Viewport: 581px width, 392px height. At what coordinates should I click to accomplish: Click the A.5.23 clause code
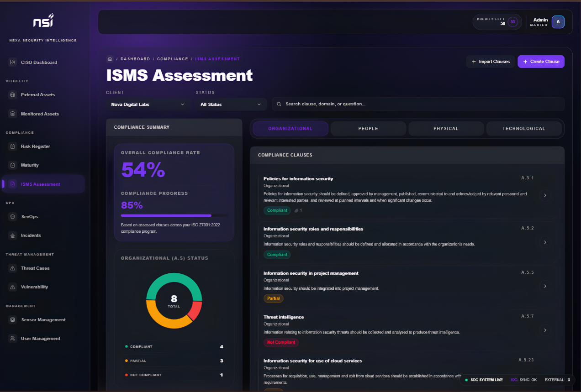click(526, 360)
